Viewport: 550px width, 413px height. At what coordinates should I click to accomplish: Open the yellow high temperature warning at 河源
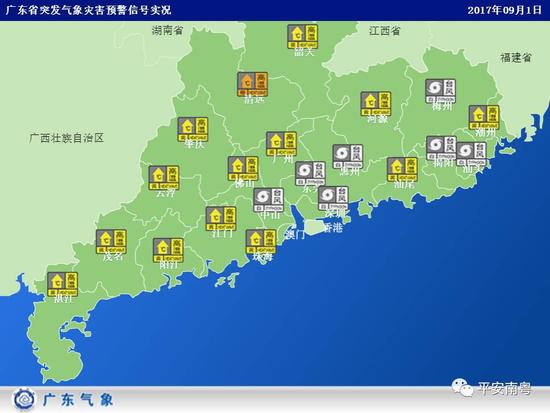376,104
